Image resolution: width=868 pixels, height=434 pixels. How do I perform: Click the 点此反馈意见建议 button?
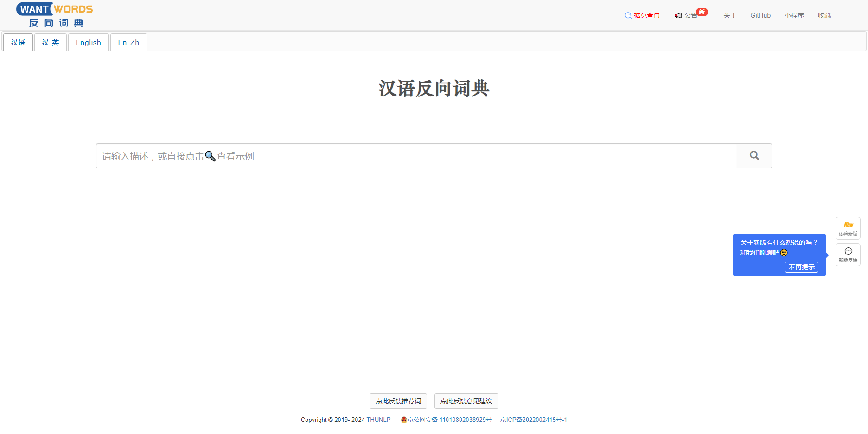[466, 401]
